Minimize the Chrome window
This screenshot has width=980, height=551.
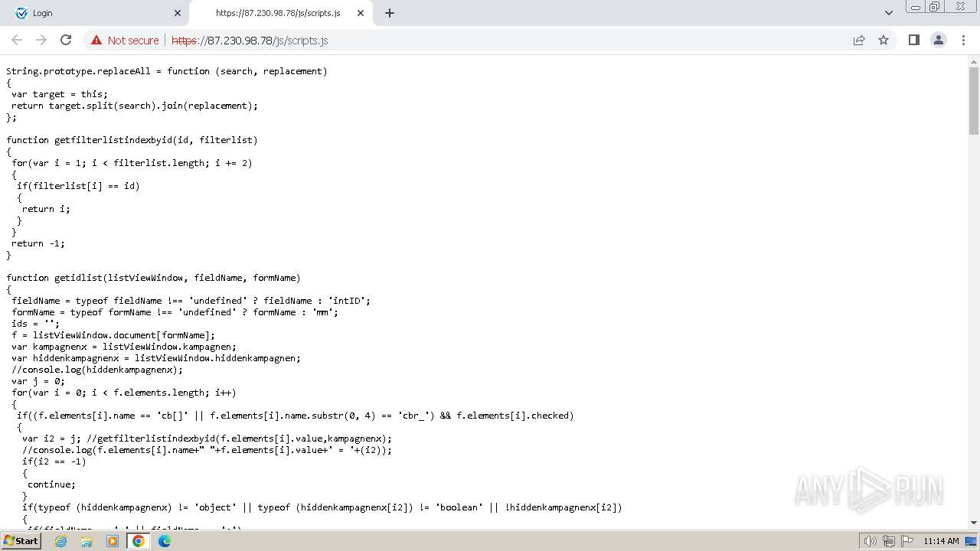click(x=915, y=6)
